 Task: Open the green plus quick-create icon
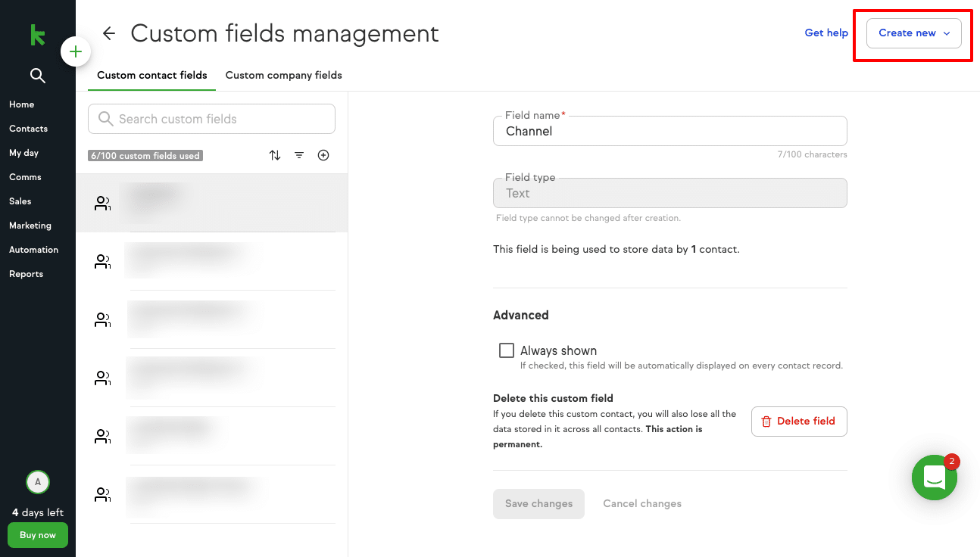[x=76, y=51]
